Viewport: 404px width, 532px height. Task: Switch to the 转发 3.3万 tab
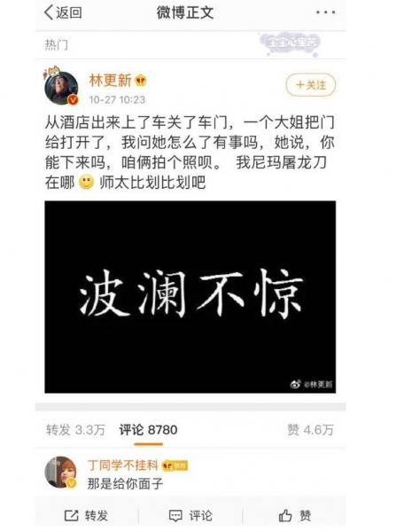[75, 430]
